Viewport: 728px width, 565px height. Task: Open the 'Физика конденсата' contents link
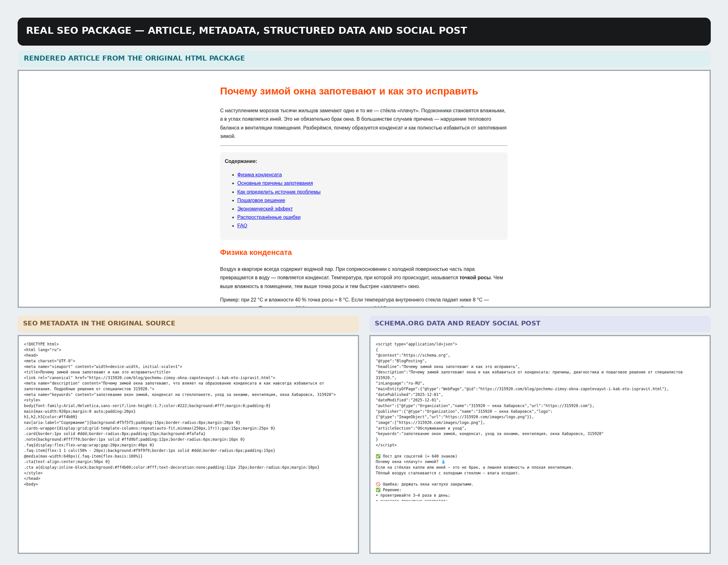259,175
